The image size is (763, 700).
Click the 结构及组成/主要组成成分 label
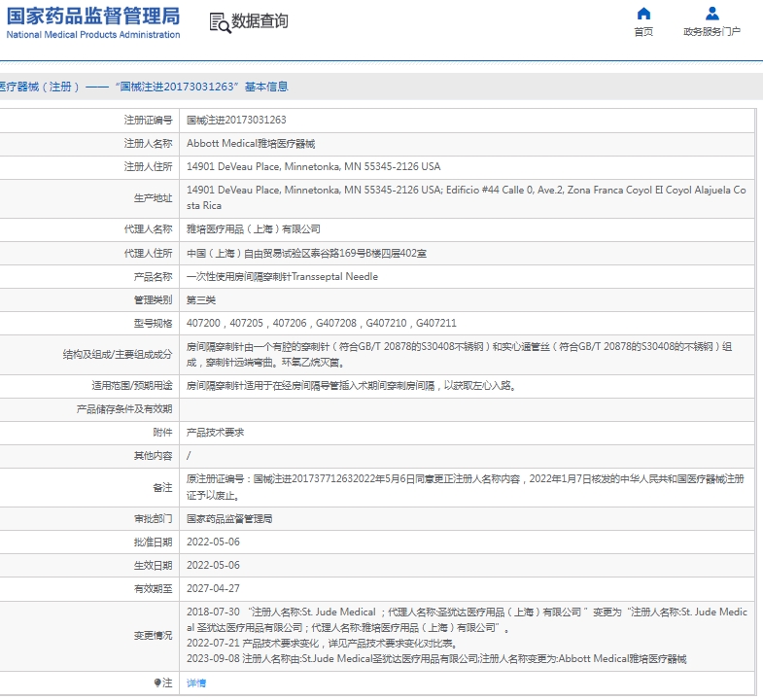(118, 355)
